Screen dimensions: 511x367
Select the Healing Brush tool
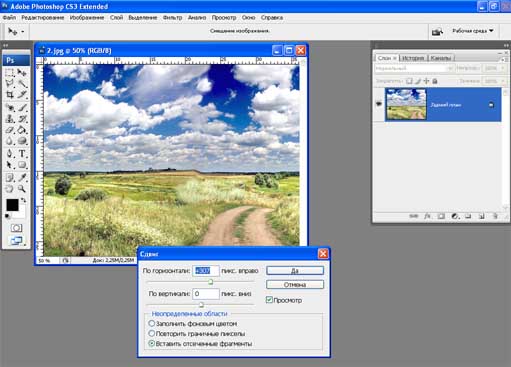(10, 107)
